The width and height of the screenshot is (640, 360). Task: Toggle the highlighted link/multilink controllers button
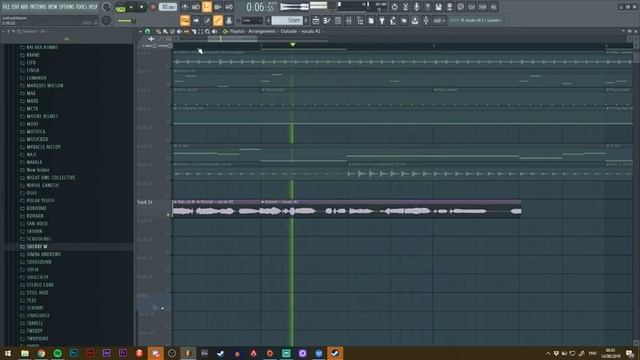[218, 20]
